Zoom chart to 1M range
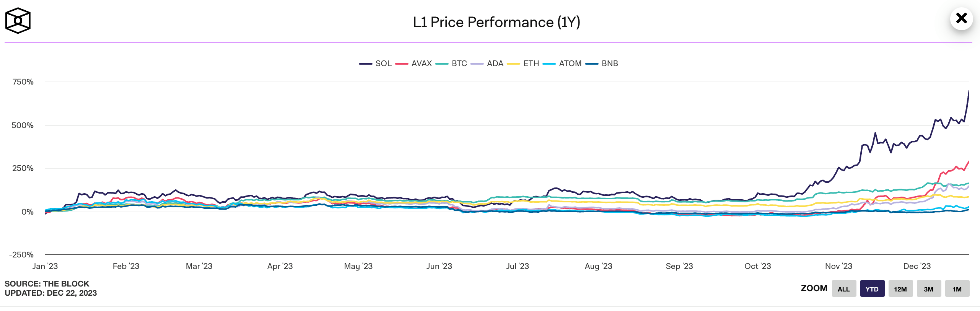This screenshot has height=311, width=980. click(957, 289)
